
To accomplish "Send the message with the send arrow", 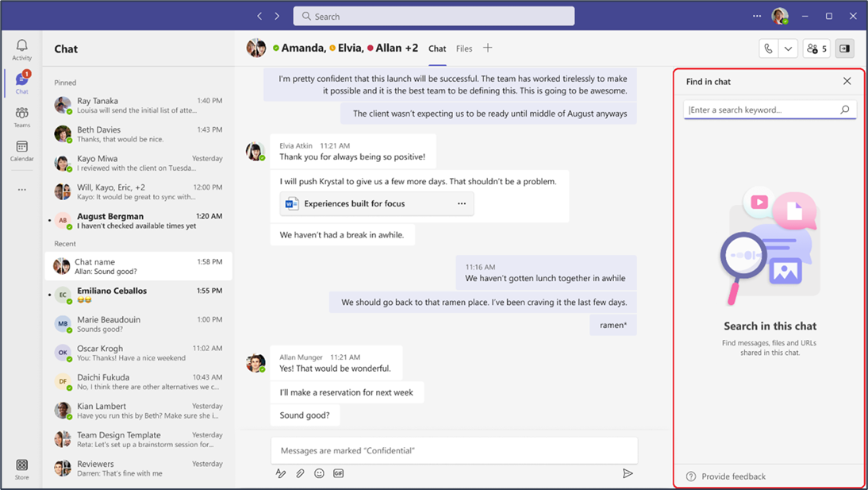I will point(627,473).
